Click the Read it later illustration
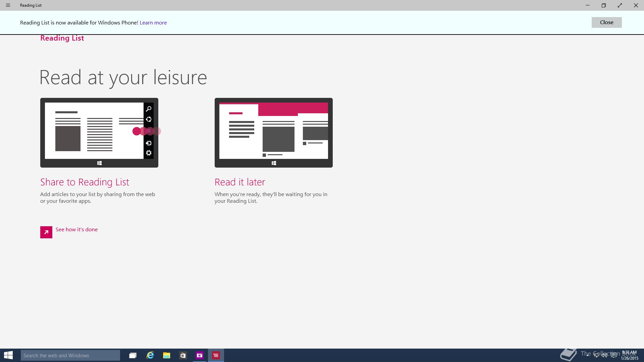This screenshot has height=362, width=644. tap(274, 133)
